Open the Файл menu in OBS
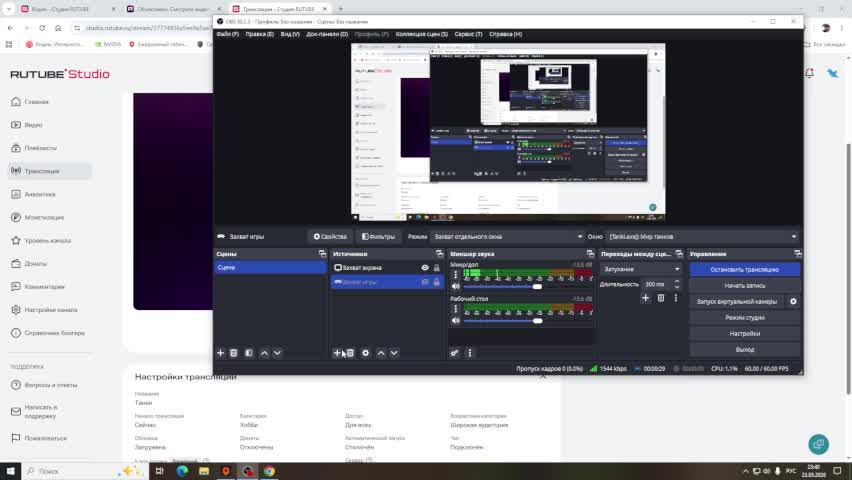This screenshot has height=480, width=852. click(x=228, y=34)
